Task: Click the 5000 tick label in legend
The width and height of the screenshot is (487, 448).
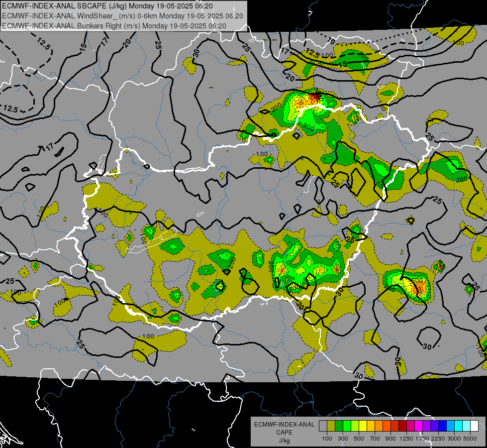Action: tap(470, 439)
